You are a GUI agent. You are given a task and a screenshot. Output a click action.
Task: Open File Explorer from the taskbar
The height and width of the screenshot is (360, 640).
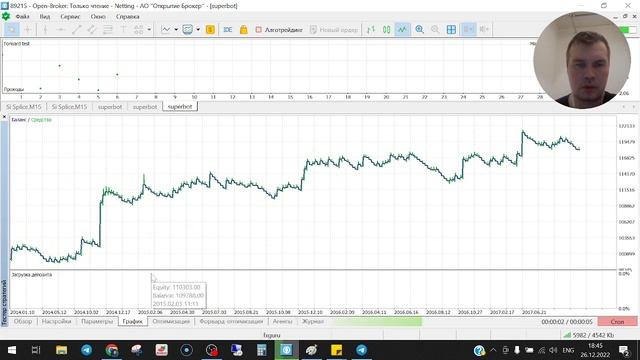pyautogui.click(x=61, y=350)
